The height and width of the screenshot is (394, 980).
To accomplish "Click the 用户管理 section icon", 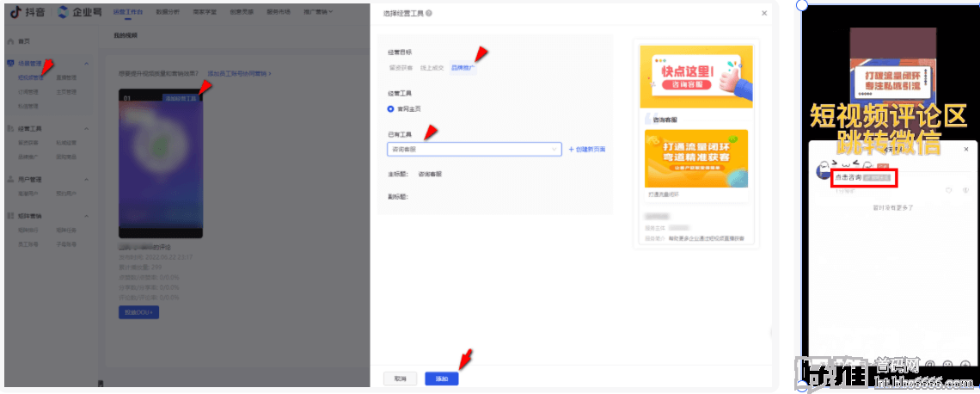I will (x=9, y=180).
